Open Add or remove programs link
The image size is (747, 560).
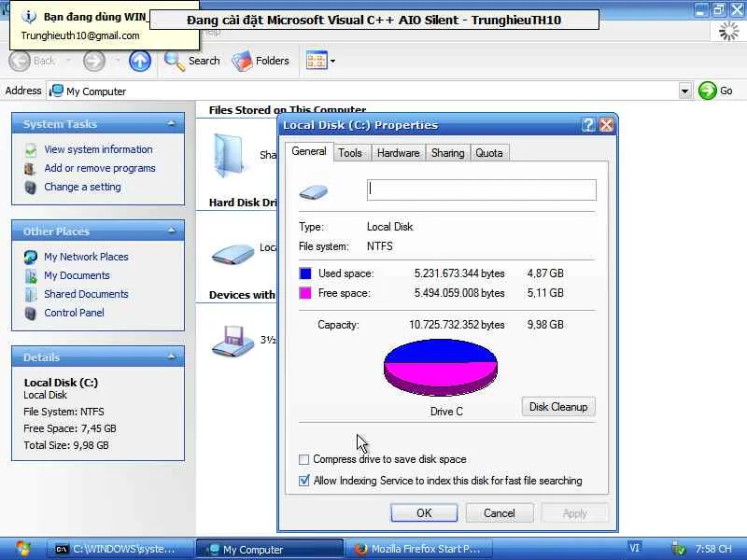coord(100,168)
